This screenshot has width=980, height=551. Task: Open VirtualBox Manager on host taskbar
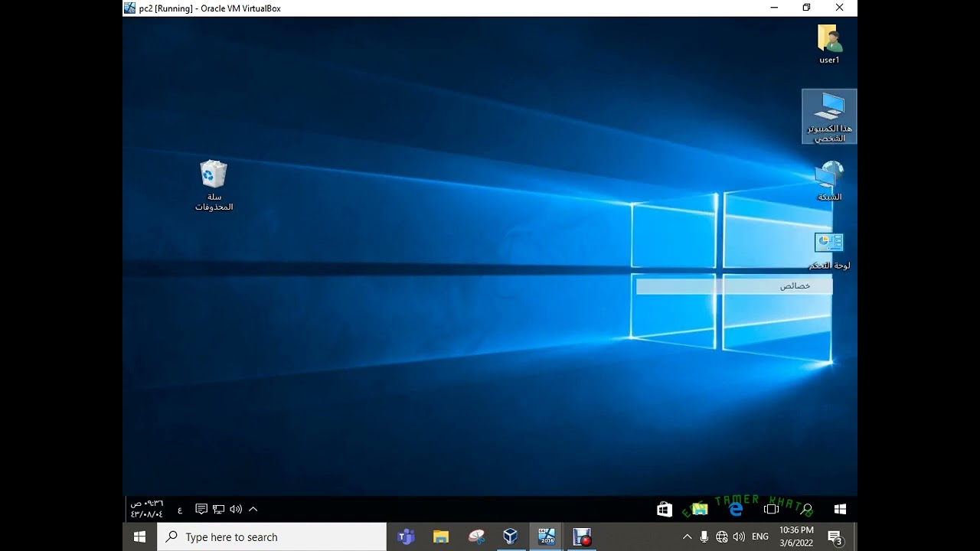[x=511, y=537]
